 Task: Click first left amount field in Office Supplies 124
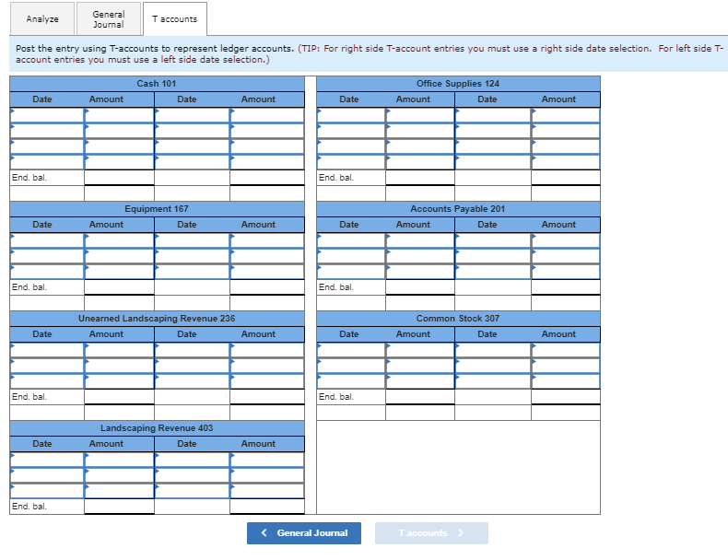(419, 115)
